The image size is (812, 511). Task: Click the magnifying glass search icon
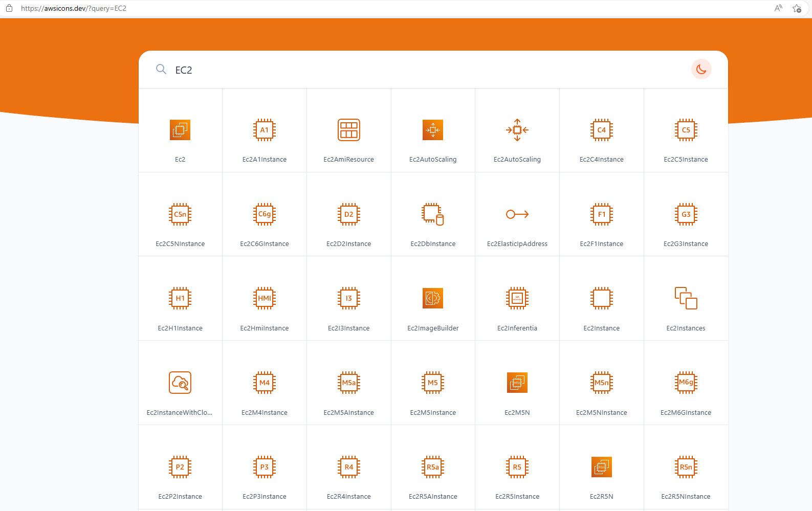(161, 70)
